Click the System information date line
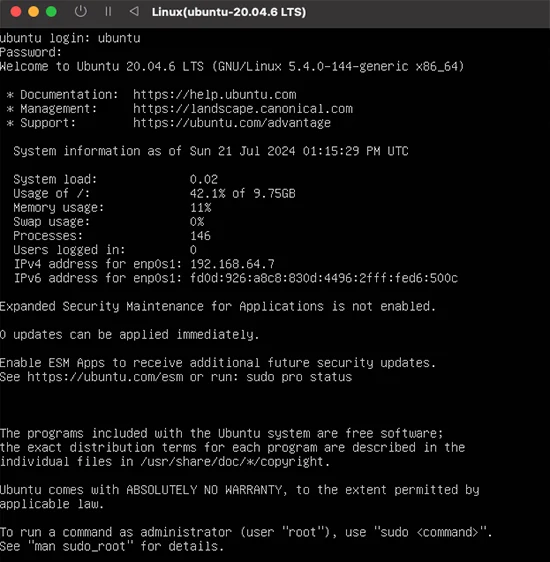This screenshot has height=562, width=550. pos(211,151)
